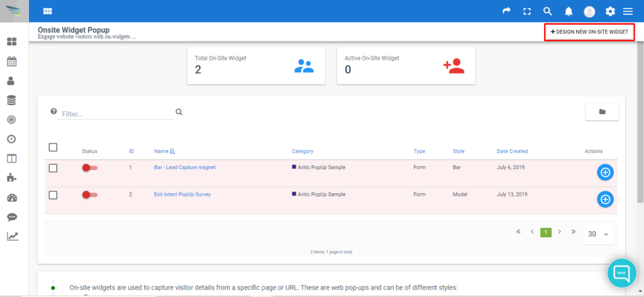Sort by Date Created column header
This screenshot has height=297, width=644.
pos(512,151)
